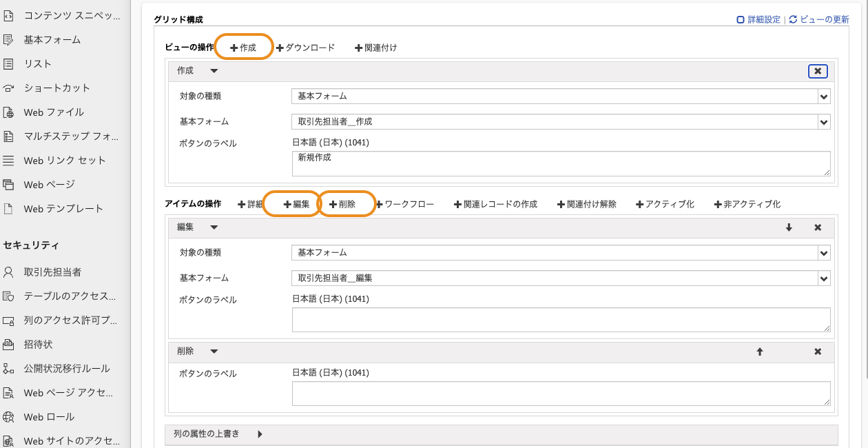Screen dimensions: 868x448
Task: Collapse the 作成 section triangle
Action: 214,71
